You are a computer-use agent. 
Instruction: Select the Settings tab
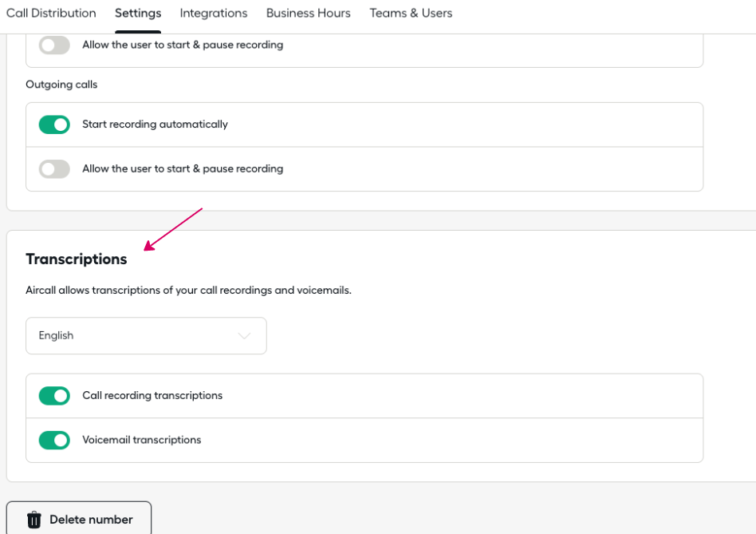[138, 13]
